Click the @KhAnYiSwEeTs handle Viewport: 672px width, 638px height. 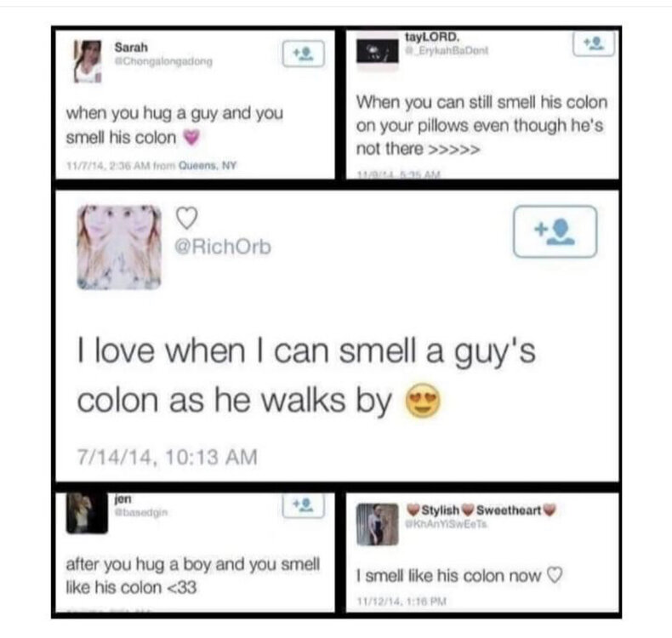point(447,524)
